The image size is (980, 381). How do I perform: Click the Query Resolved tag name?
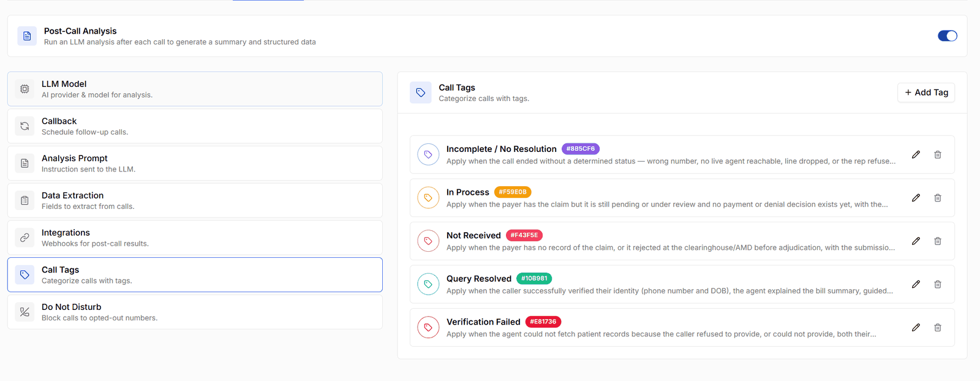tap(479, 279)
